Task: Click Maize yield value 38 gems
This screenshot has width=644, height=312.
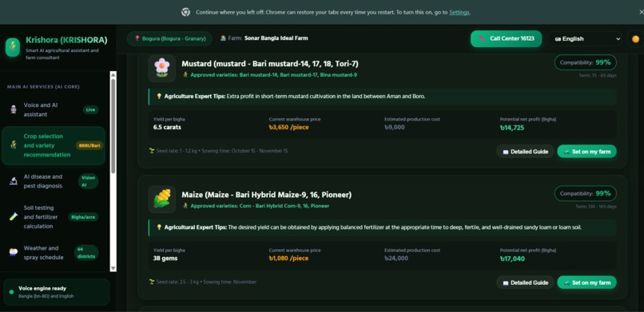Action: tap(165, 259)
